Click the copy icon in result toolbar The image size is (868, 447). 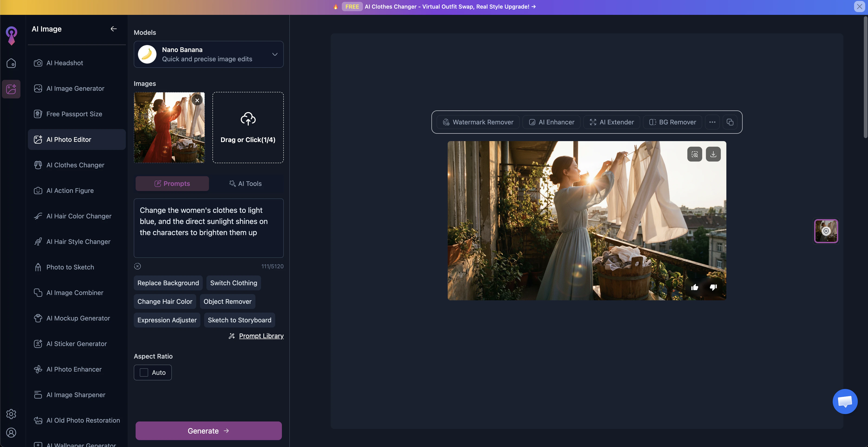tap(730, 122)
